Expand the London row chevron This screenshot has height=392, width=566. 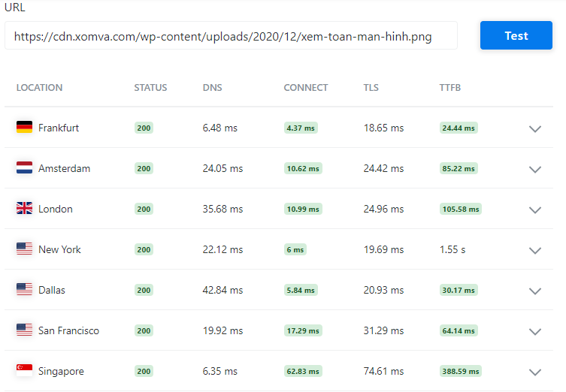(535, 210)
